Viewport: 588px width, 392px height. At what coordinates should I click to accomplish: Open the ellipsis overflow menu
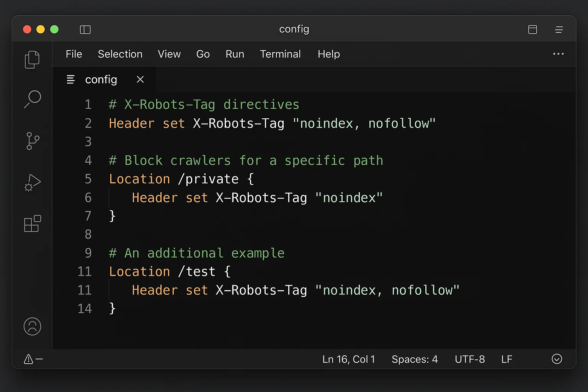pos(558,54)
